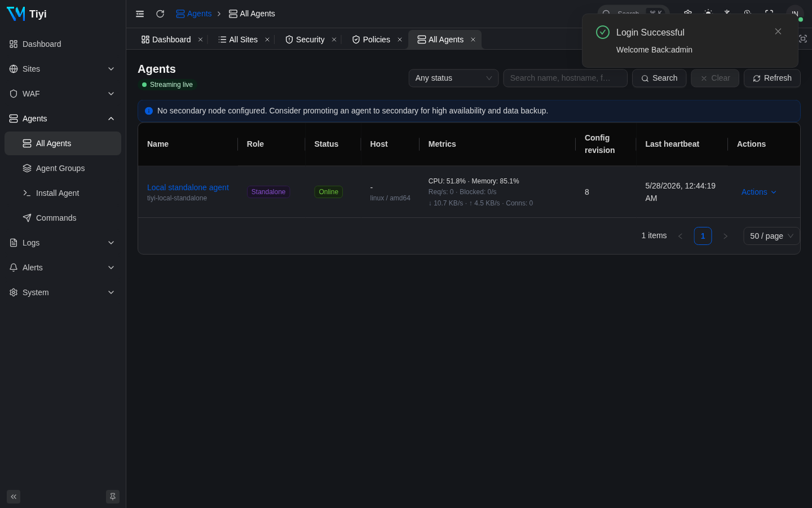Collapse sidebar with double-chevron icon
Viewport: 812px width, 508px height.
tap(14, 497)
